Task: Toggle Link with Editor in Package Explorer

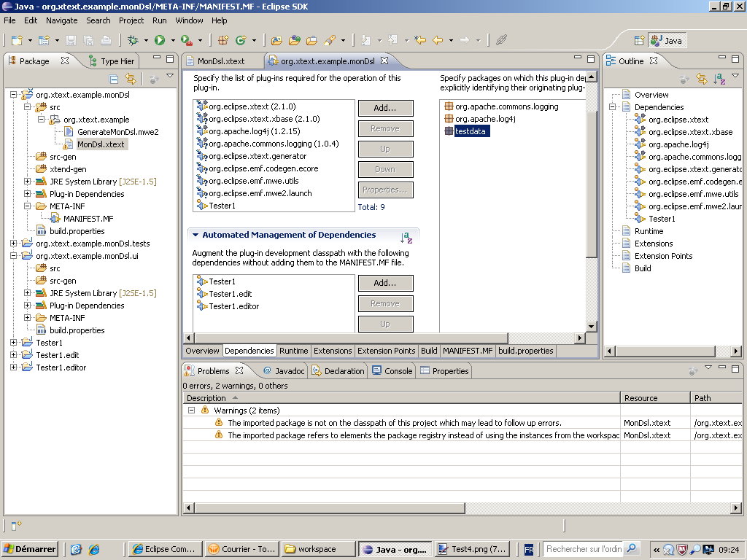Action: coord(131,79)
